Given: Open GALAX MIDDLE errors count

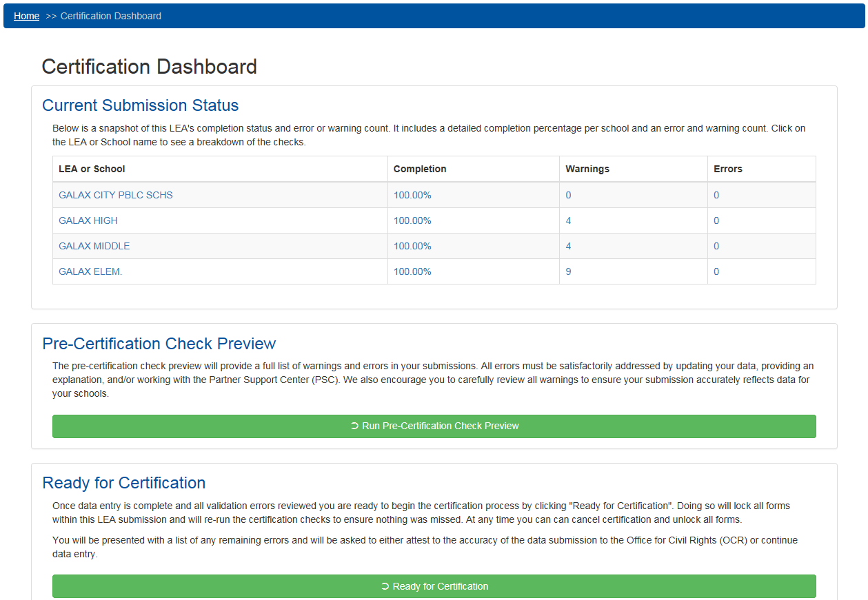Looking at the screenshot, I should tap(716, 246).
